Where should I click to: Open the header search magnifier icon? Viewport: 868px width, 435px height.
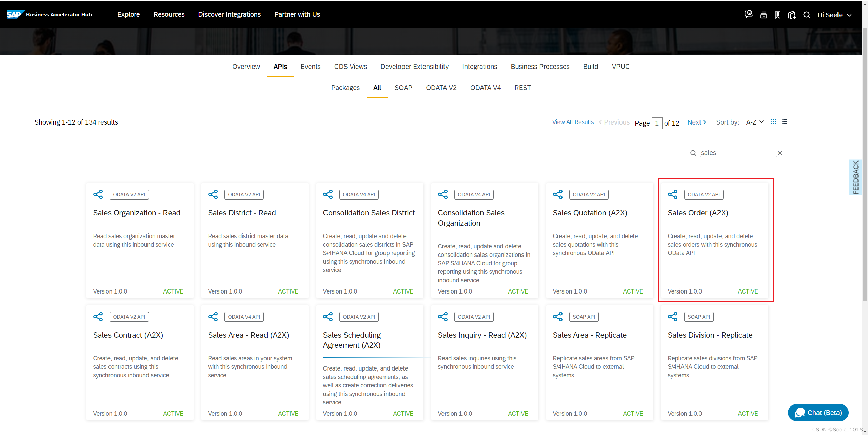(x=807, y=15)
